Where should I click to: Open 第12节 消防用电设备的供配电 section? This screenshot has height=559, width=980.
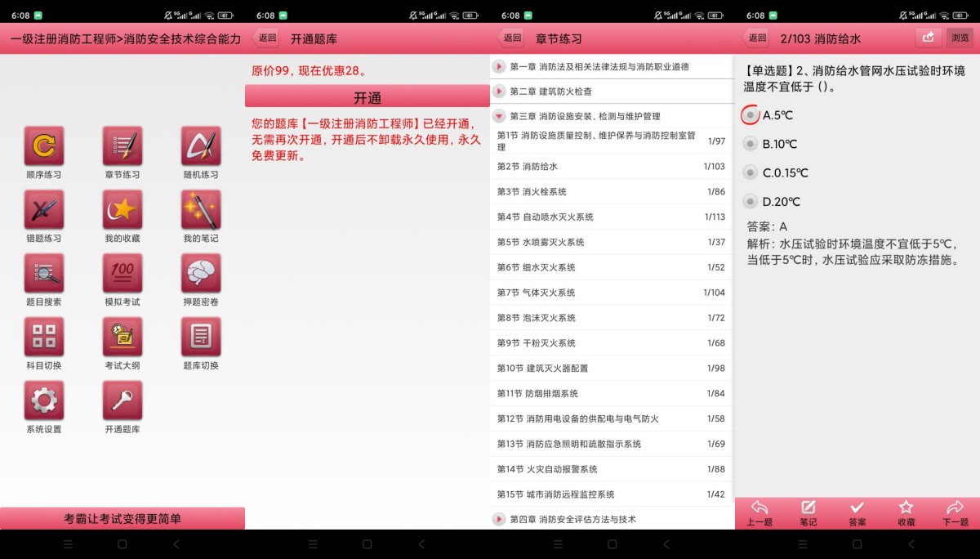pos(612,419)
